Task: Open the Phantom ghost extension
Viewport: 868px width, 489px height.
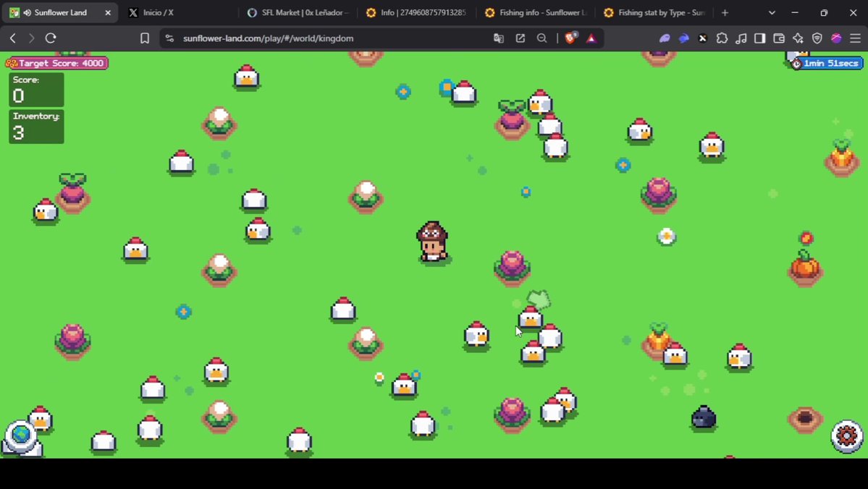Action: click(x=665, y=38)
